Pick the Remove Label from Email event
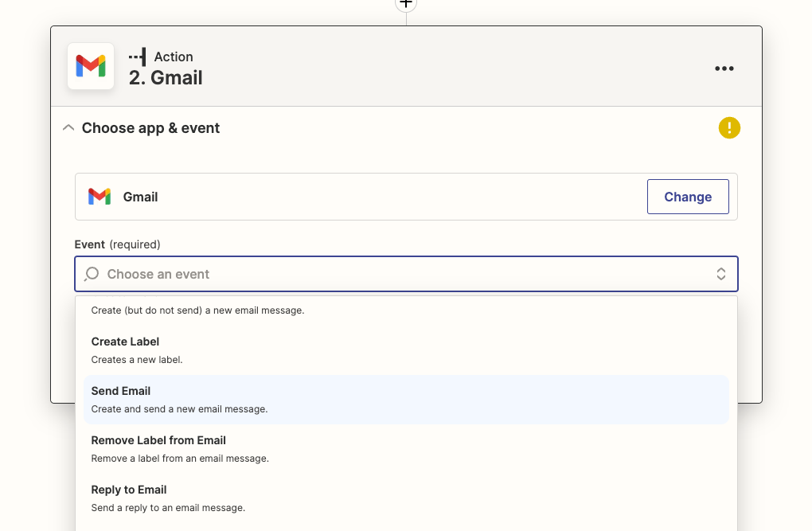The width and height of the screenshot is (812, 531). coord(406,449)
